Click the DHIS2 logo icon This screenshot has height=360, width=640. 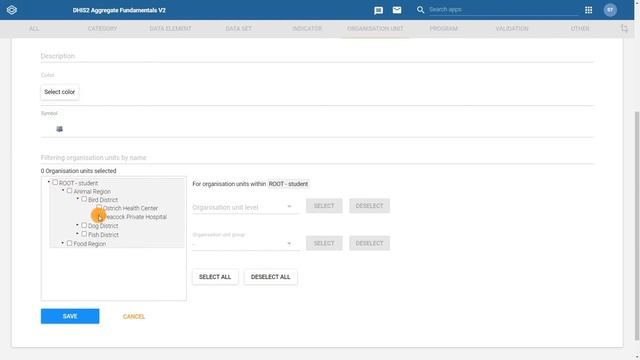12,10
